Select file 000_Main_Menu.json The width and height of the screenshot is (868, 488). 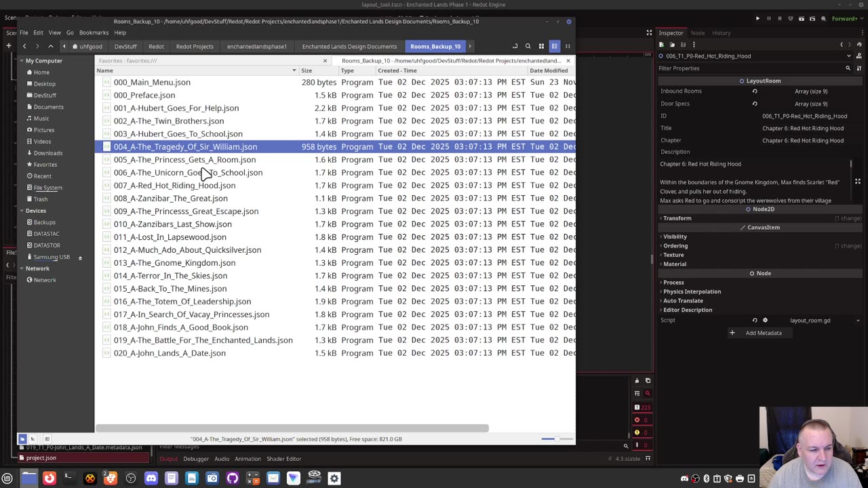pos(152,82)
